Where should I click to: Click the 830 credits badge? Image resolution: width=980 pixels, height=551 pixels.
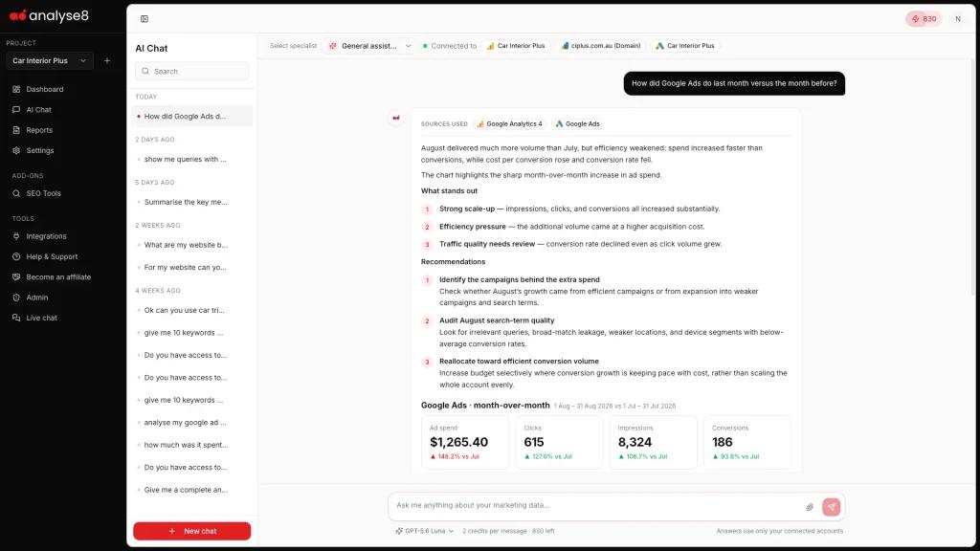tap(924, 19)
